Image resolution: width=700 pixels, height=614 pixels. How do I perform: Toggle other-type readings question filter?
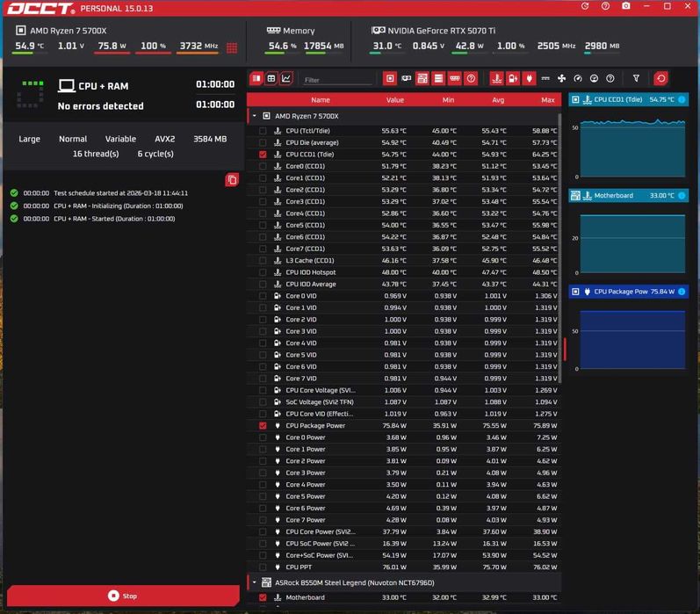click(x=610, y=78)
